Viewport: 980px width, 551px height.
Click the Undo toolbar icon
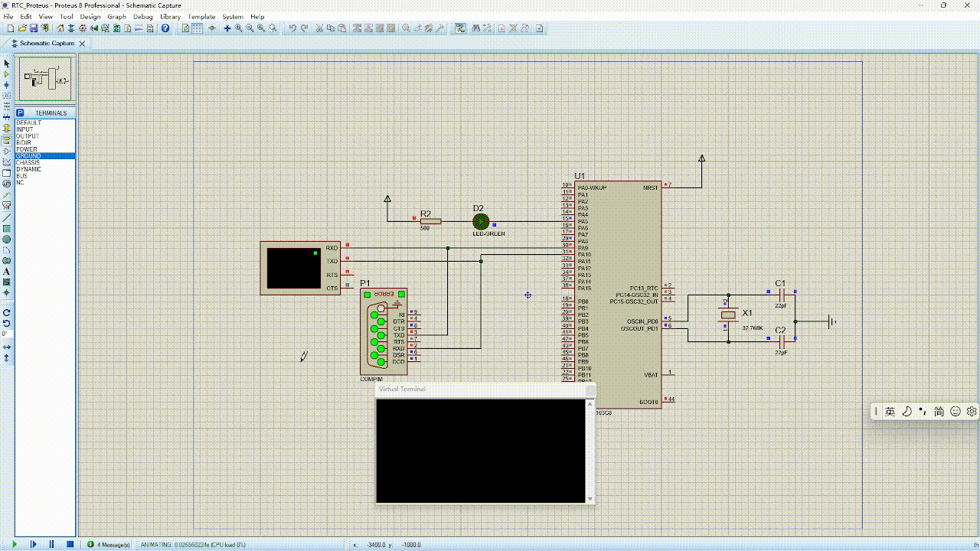pyautogui.click(x=292, y=28)
